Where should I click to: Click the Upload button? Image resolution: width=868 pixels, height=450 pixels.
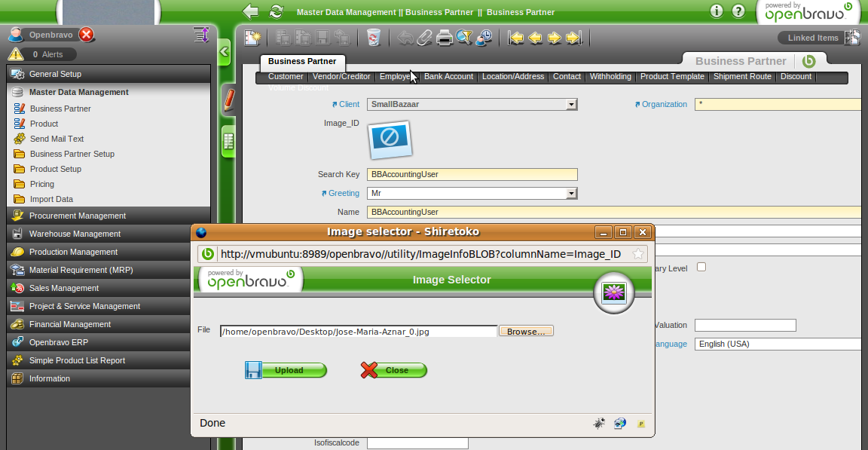click(286, 370)
